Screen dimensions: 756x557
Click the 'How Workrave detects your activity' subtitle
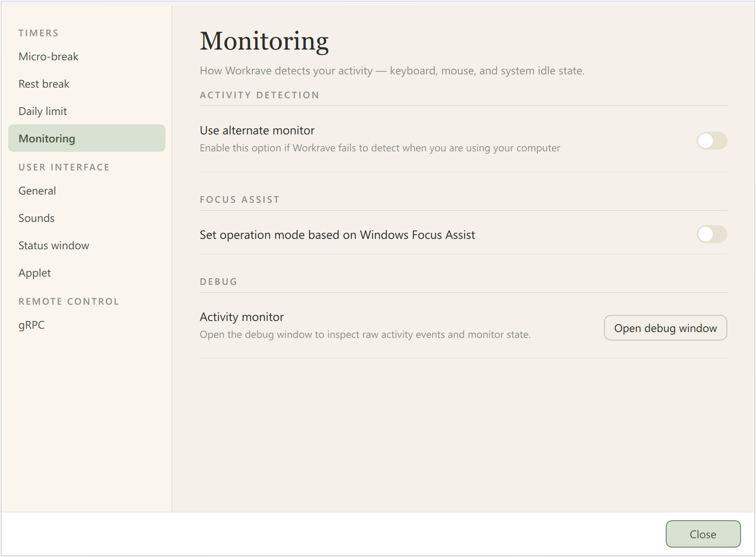392,71
